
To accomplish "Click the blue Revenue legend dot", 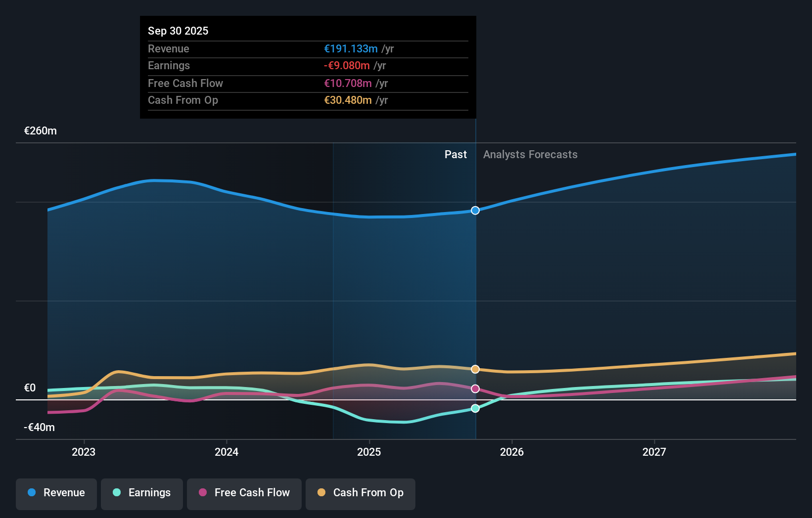I will point(31,493).
